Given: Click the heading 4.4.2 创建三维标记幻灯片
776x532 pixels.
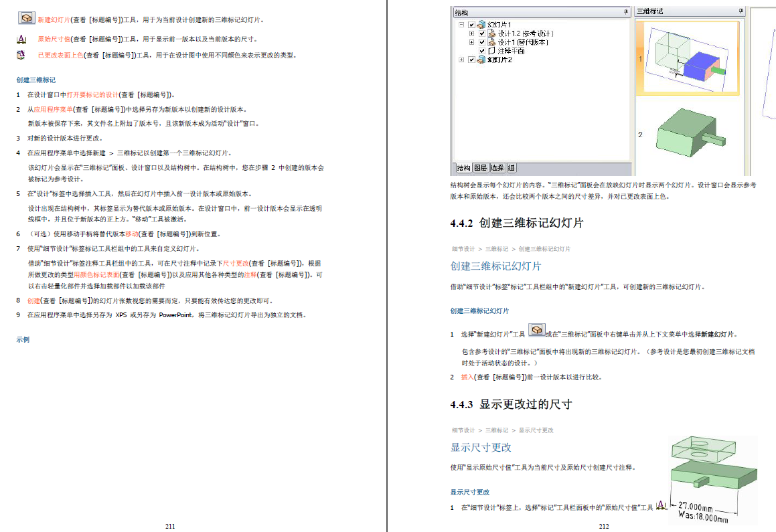Looking at the screenshot, I should (517, 223).
